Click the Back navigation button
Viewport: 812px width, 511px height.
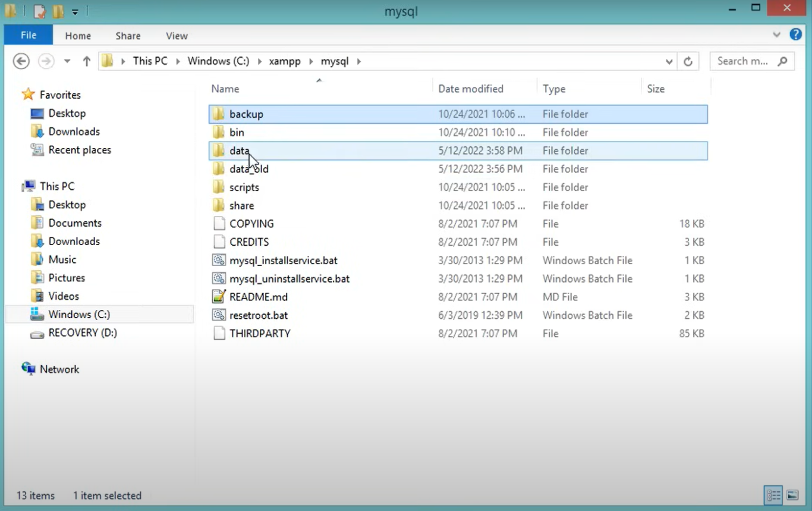click(21, 61)
